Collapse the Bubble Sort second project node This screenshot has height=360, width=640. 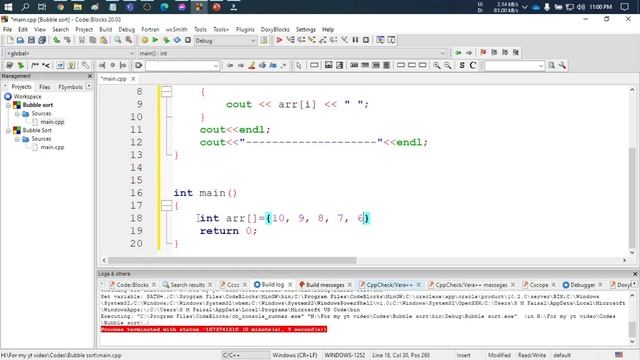pyautogui.click(x=8, y=131)
